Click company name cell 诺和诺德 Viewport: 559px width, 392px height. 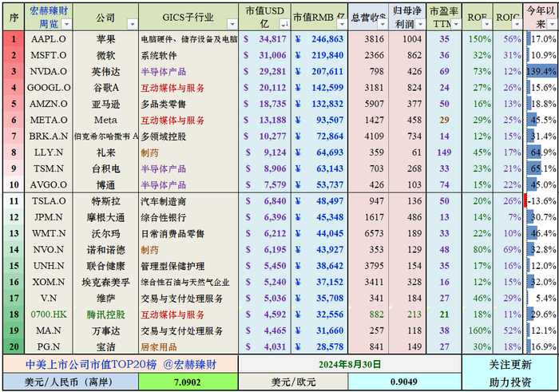[105, 250]
